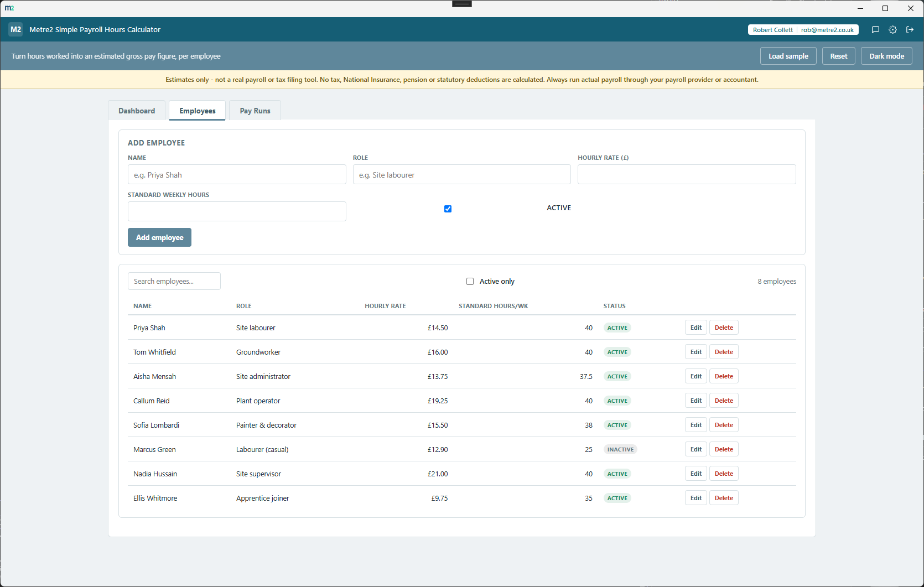Click the Load sample button

click(x=788, y=56)
